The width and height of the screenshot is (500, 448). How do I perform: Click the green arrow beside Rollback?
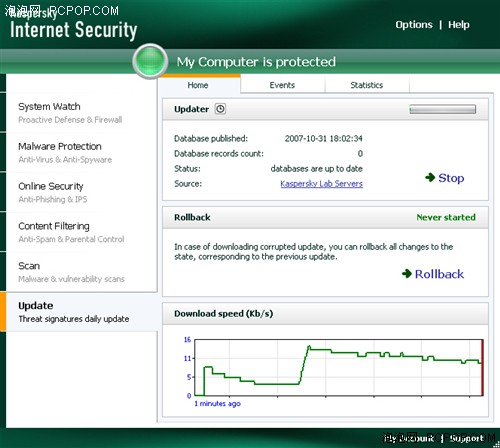[407, 274]
